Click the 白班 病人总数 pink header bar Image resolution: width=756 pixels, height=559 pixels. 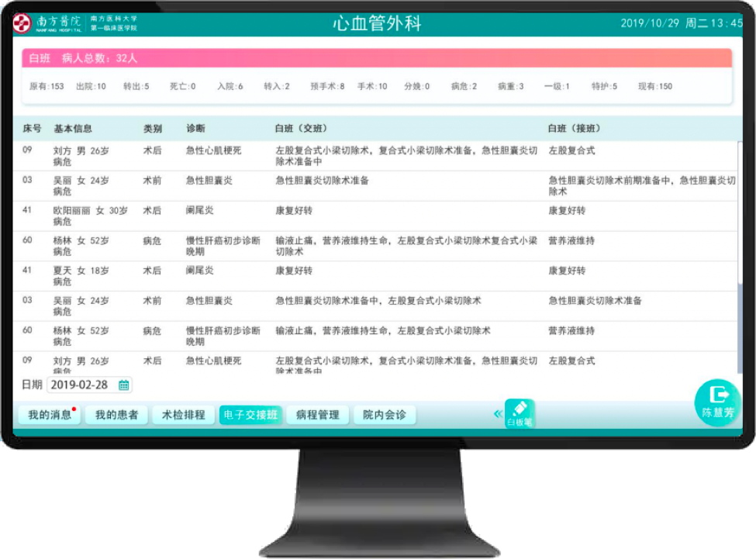377,58
